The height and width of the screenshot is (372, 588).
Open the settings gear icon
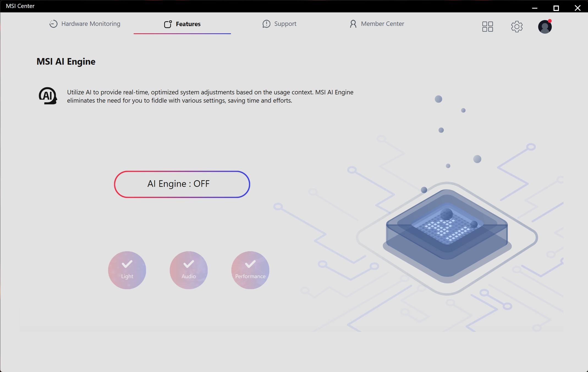pyautogui.click(x=517, y=27)
